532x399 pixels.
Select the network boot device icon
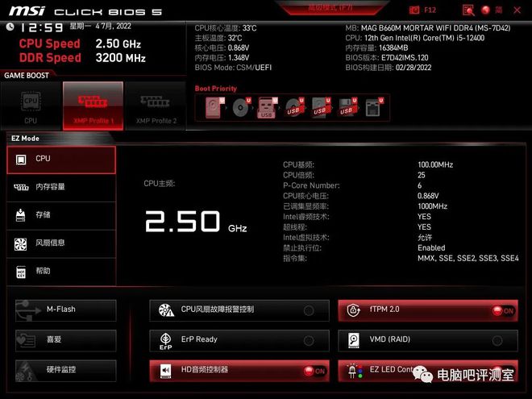374,107
